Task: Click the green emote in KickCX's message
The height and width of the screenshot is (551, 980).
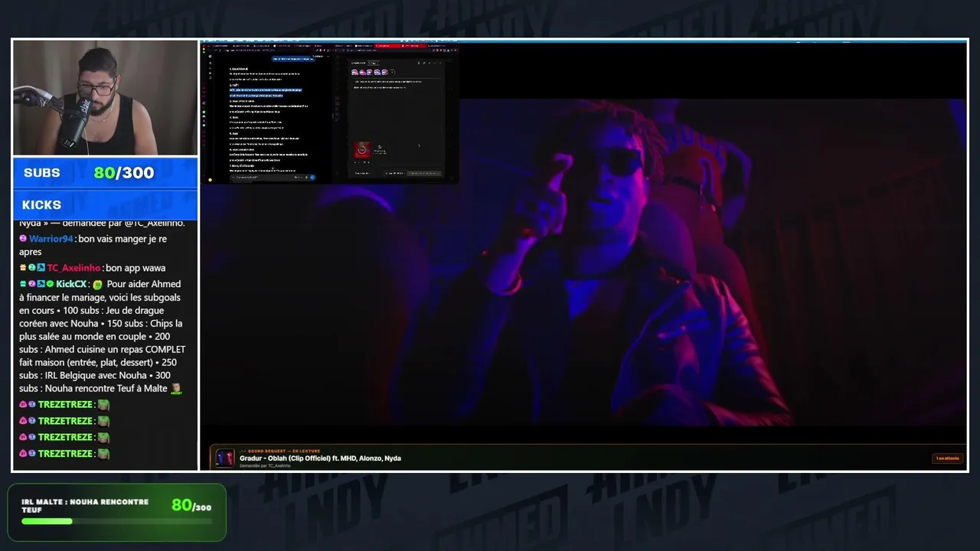Action: (98, 284)
